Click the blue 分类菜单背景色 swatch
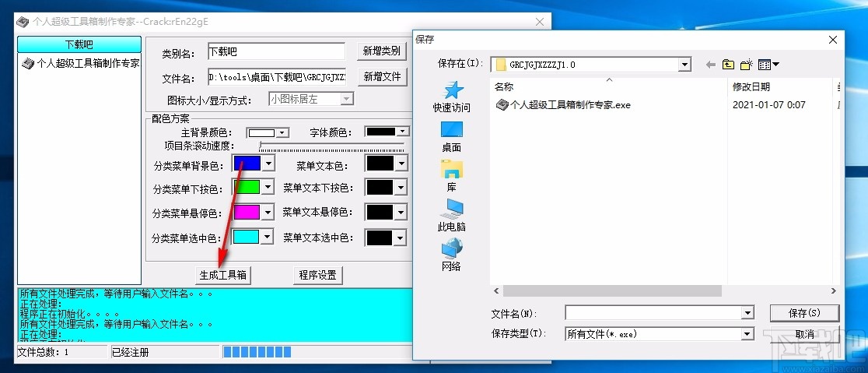 [247, 164]
